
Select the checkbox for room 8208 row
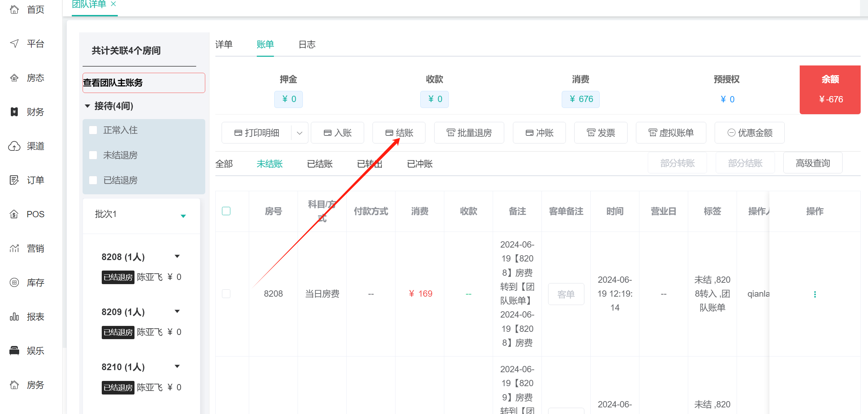226,294
